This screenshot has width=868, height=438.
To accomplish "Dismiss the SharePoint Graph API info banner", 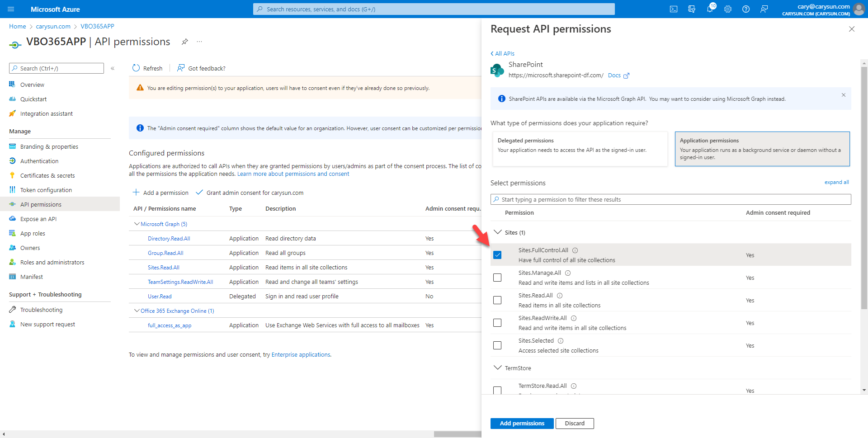I will [844, 95].
